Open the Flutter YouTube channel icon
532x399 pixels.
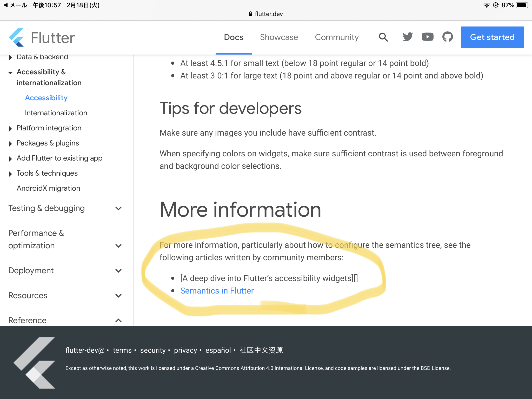click(427, 37)
